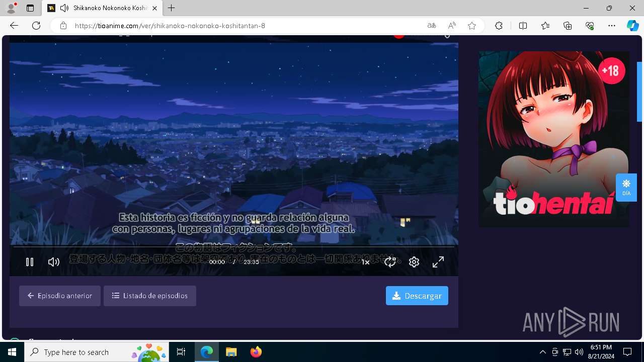644x362 pixels.
Task: Open the Favorites list
Action: 545,26
